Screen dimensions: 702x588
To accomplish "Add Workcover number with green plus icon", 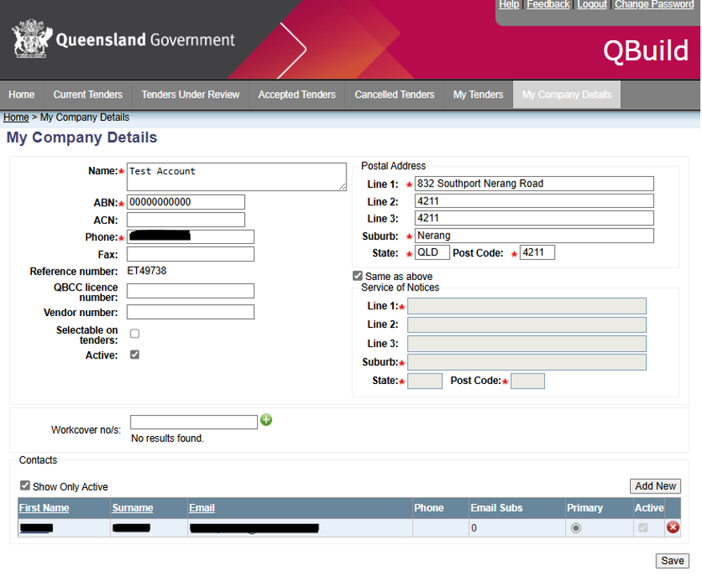I will click(267, 420).
